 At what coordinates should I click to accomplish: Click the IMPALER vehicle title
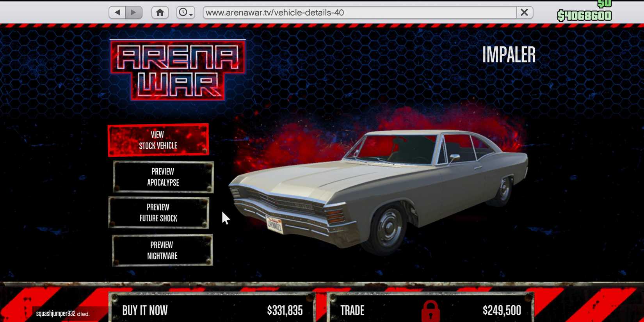pos(509,55)
